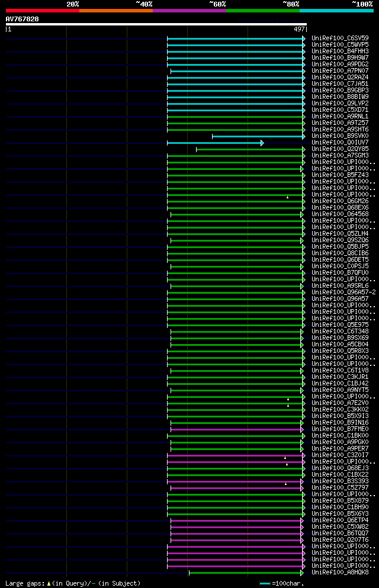The image size is (379, 588).
Task: Open the UniRef100_Q2QY85 entry
Action: (340, 149)
